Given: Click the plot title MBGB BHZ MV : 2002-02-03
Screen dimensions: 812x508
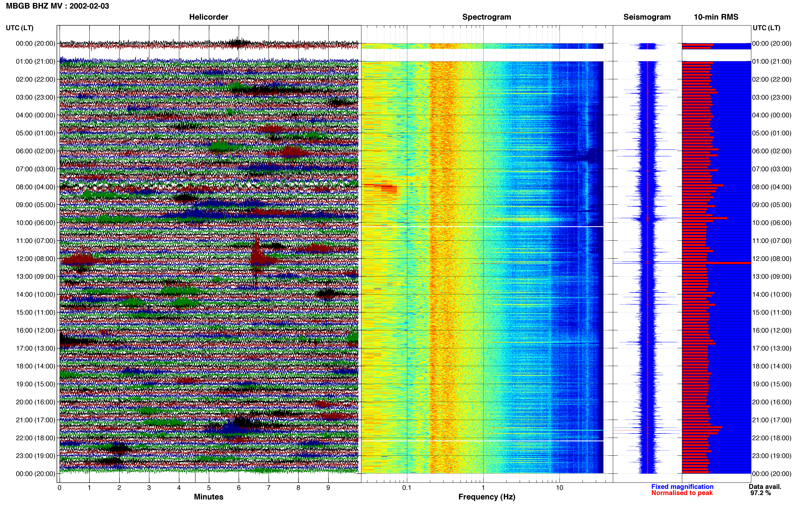Looking at the screenshot, I should [57, 6].
